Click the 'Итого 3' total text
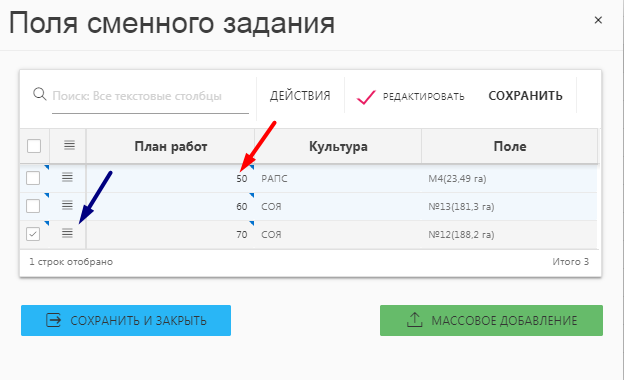 570,262
